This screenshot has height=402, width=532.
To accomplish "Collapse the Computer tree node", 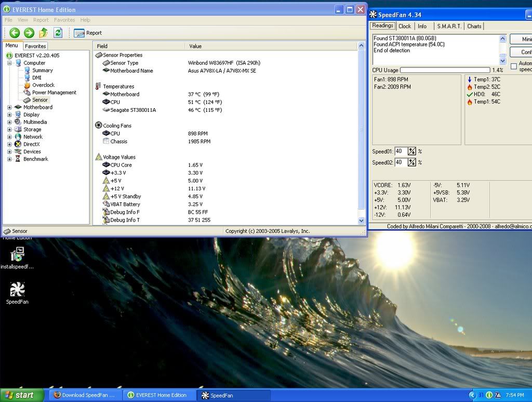I will point(9,63).
